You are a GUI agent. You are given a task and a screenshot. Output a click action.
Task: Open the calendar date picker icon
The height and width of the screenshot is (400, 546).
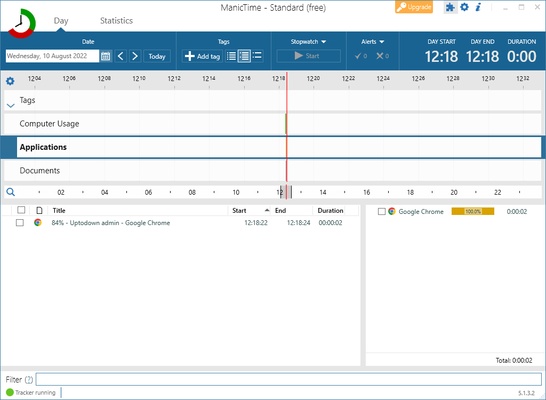click(x=106, y=56)
